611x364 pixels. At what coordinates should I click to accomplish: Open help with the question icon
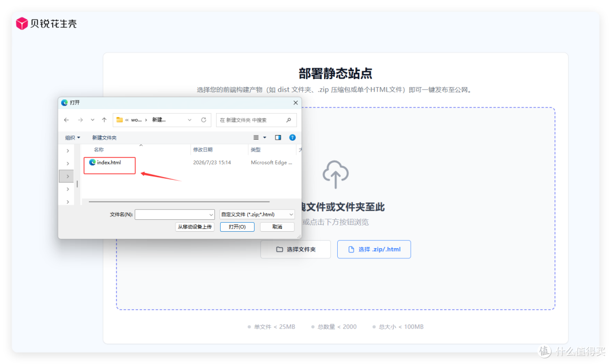(x=292, y=137)
